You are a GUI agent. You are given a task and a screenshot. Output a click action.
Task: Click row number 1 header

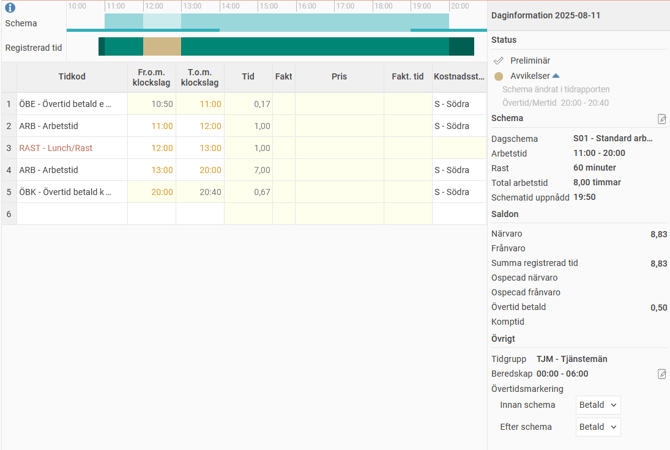(9, 104)
